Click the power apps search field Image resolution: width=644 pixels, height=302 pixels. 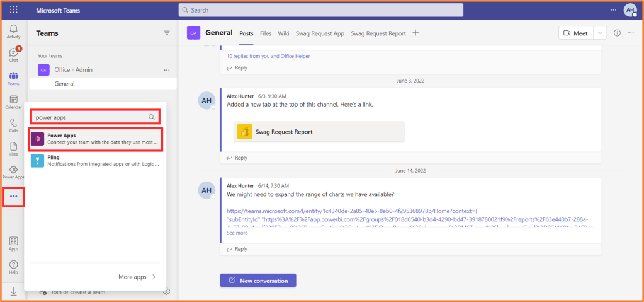point(90,117)
